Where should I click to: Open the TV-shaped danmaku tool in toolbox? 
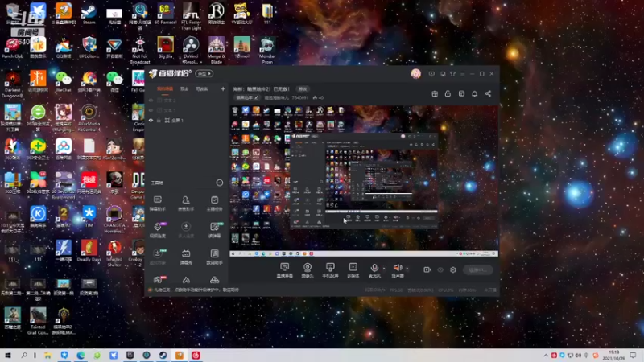pyautogui.click(x=186, y=257)
